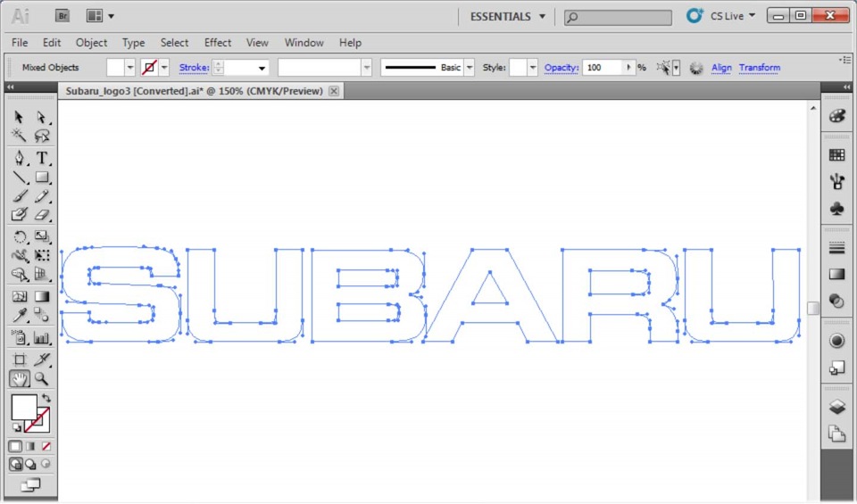Open the Appearance panel icon

coord(836,341)
